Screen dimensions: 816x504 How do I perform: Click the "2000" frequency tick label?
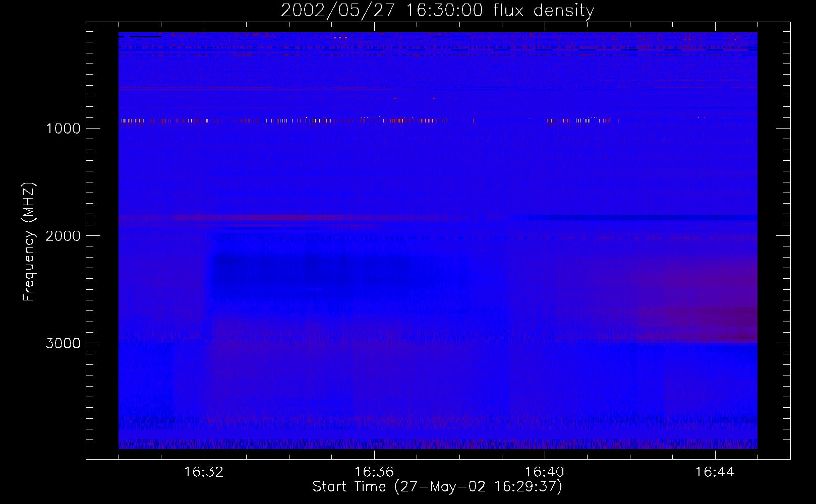tap(63, 236)
